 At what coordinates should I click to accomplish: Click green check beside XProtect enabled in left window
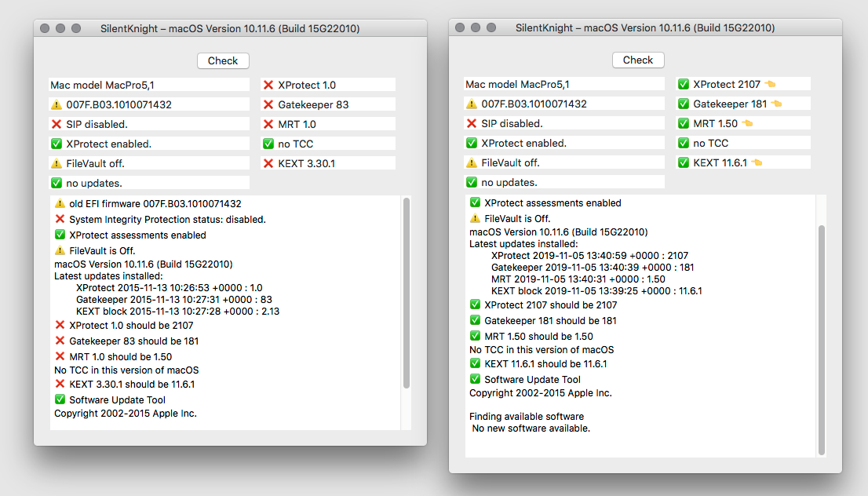(57, 144)
